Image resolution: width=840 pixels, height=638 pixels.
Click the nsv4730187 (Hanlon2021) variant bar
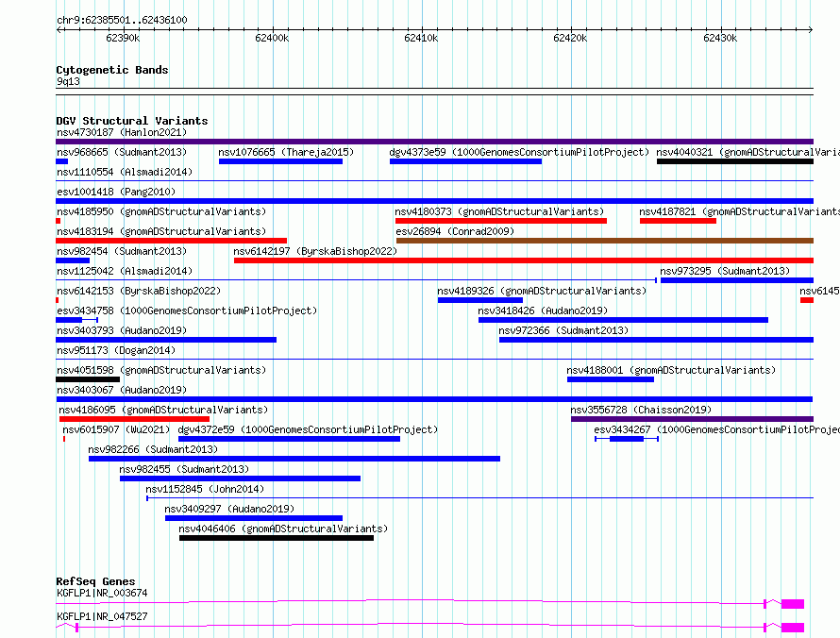(x=434, y=142)
